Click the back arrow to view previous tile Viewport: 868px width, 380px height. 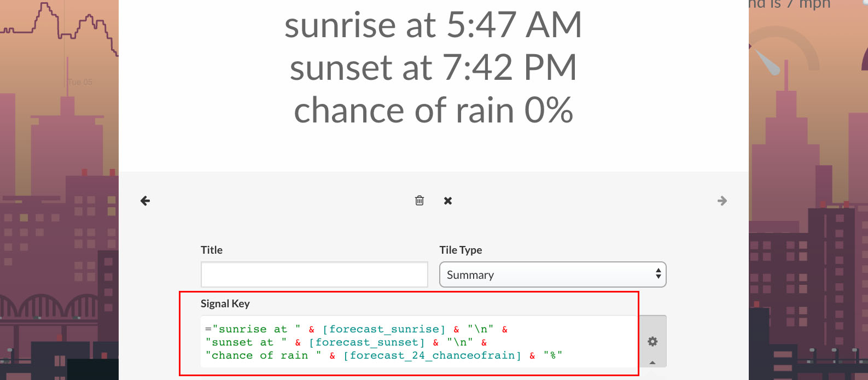point(145,201)
